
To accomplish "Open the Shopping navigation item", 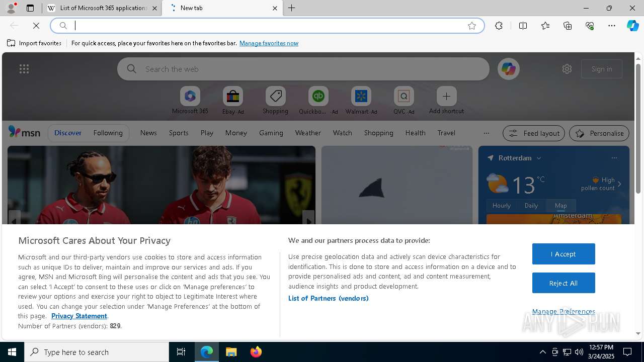I will [379, 133].
